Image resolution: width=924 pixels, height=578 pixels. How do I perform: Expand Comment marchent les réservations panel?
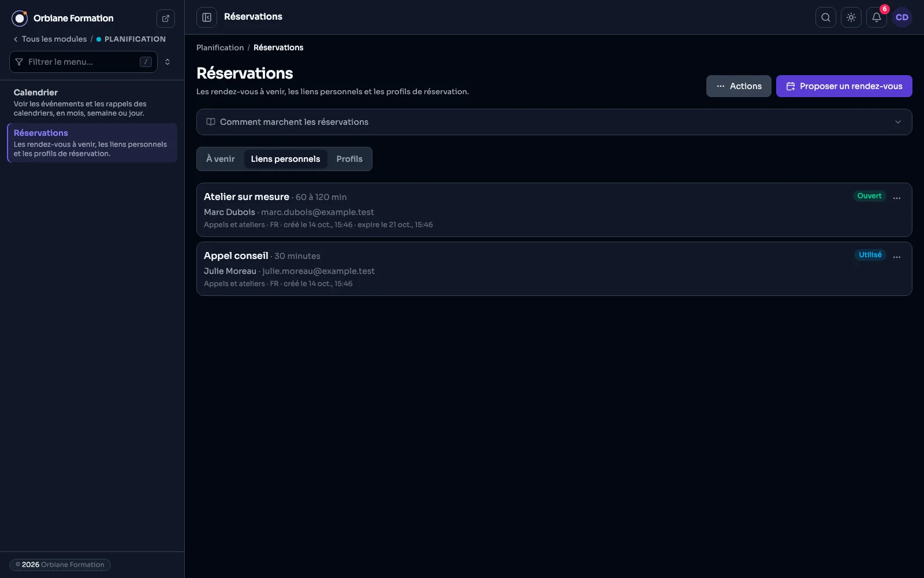554,122
